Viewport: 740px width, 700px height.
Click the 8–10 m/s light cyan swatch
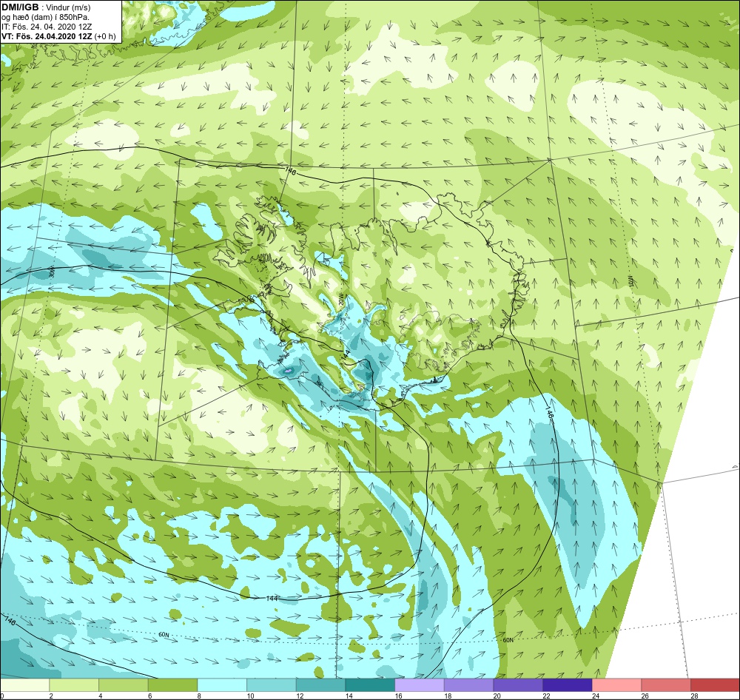click(x=222, y=685)
